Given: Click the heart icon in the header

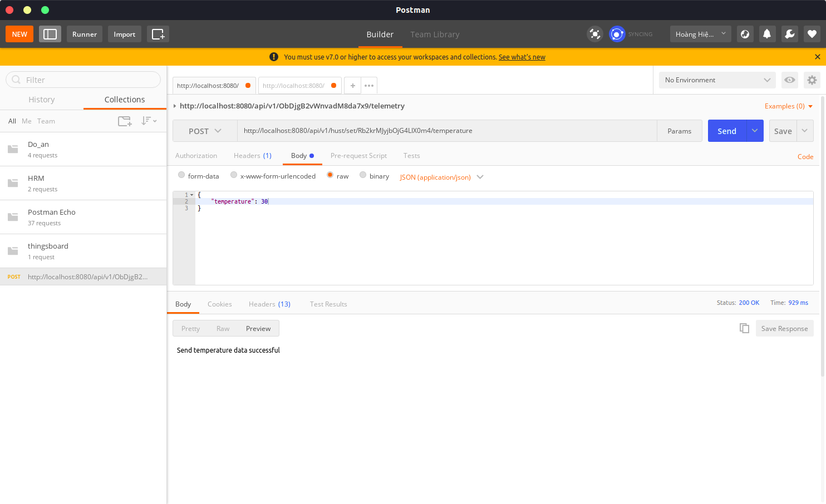Looking at the screenshot, I should 812,34.
